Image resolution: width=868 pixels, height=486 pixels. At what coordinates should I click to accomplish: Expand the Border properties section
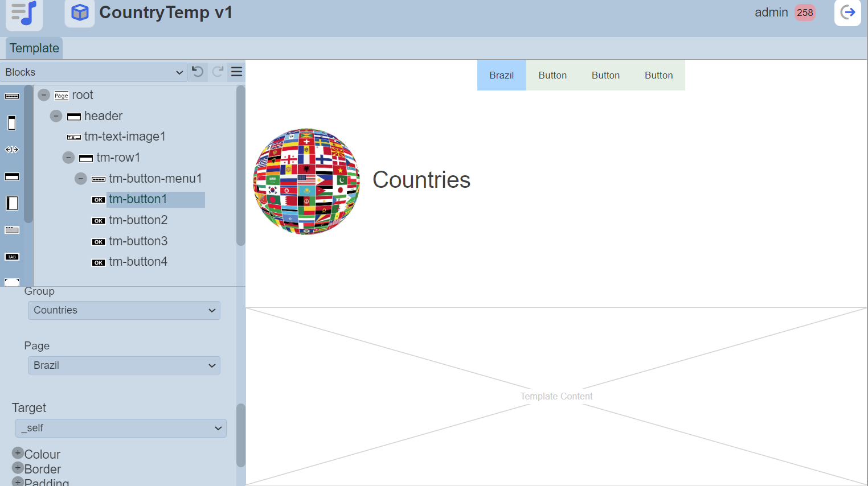[x=18, y=468]
